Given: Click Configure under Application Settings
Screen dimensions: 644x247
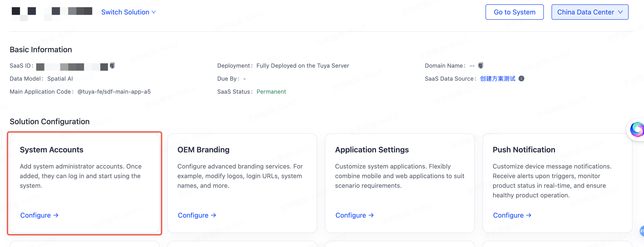Looking at the screenshot, I should coord(350,215).
